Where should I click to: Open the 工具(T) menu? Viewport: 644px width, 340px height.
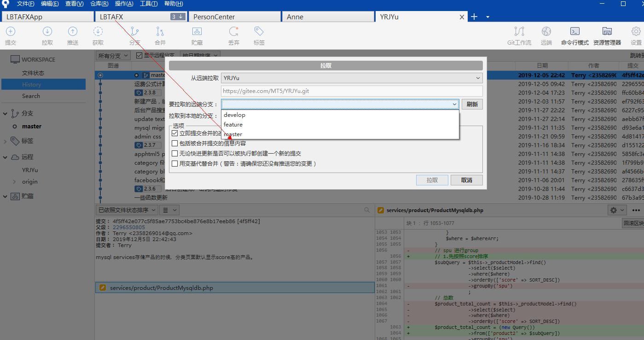point(149,4)
